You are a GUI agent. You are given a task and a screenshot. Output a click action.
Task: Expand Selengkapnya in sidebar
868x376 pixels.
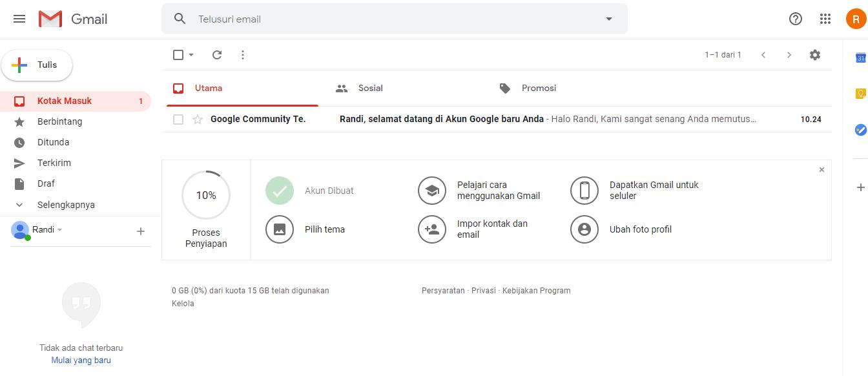(x=66, y=205)
